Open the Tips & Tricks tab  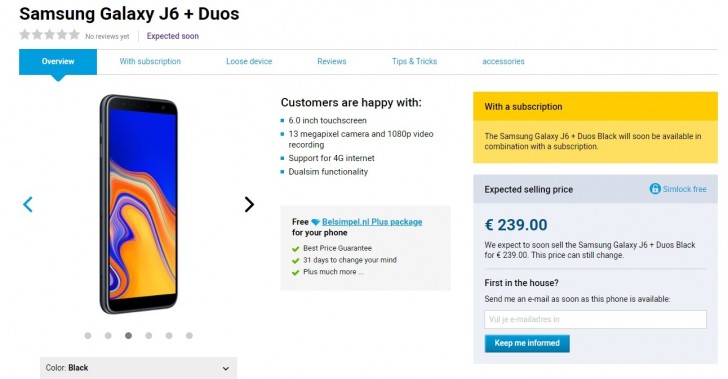(x=414, y=61)
